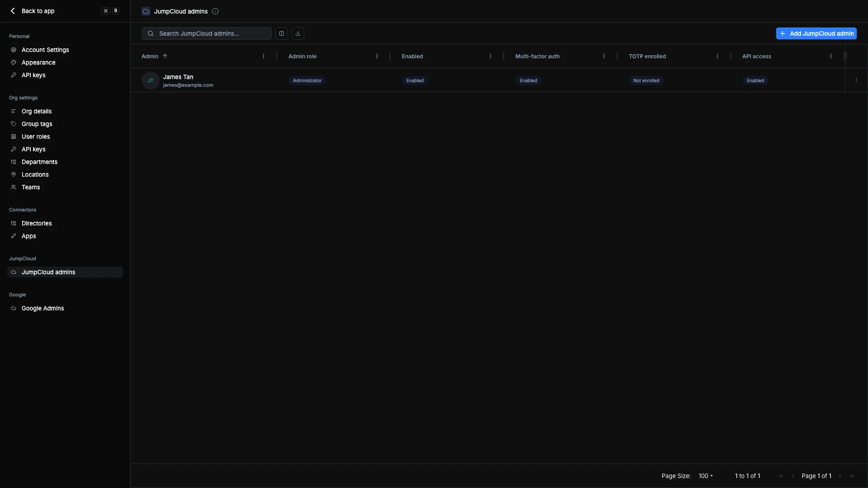
Task: Open Account Settings in sidebar
Action: coord(45,50)
